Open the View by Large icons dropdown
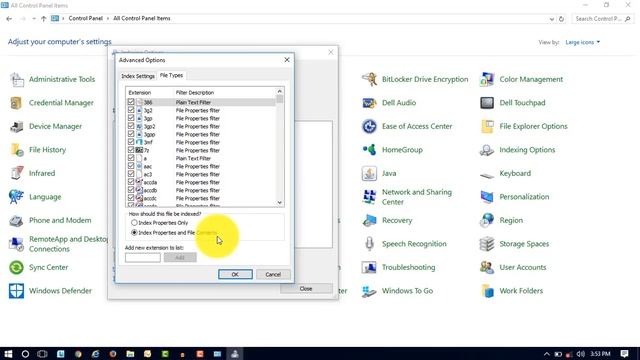The width and height of the screenshot is (640, 360). tap(582, 42)
